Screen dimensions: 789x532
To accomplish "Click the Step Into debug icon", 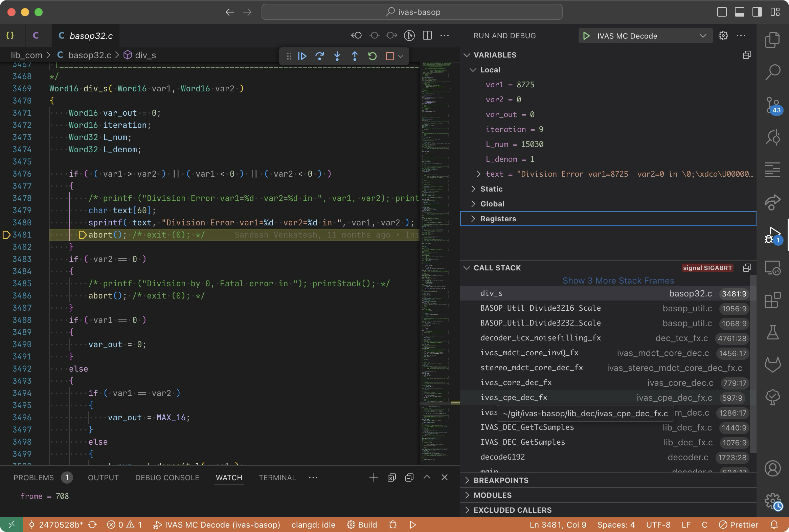I will coord(337,56).
